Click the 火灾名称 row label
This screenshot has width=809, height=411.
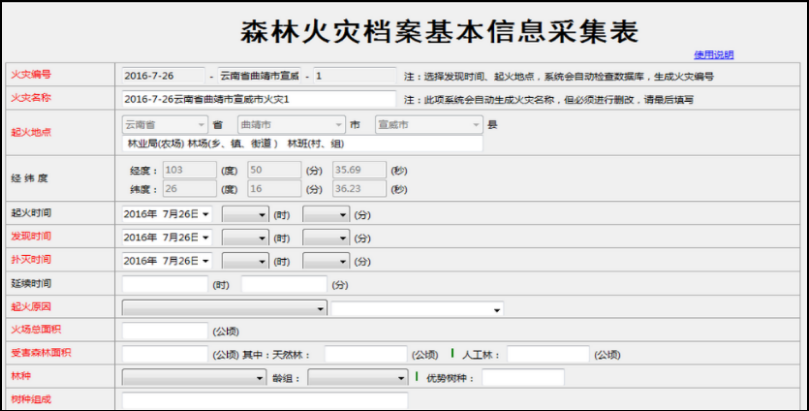pos(31,98)
